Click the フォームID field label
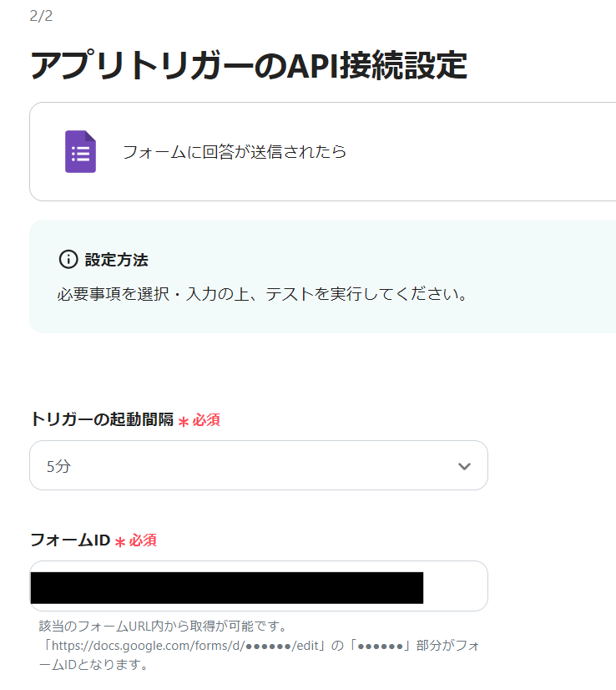616x690 pixels. point(70,540)
